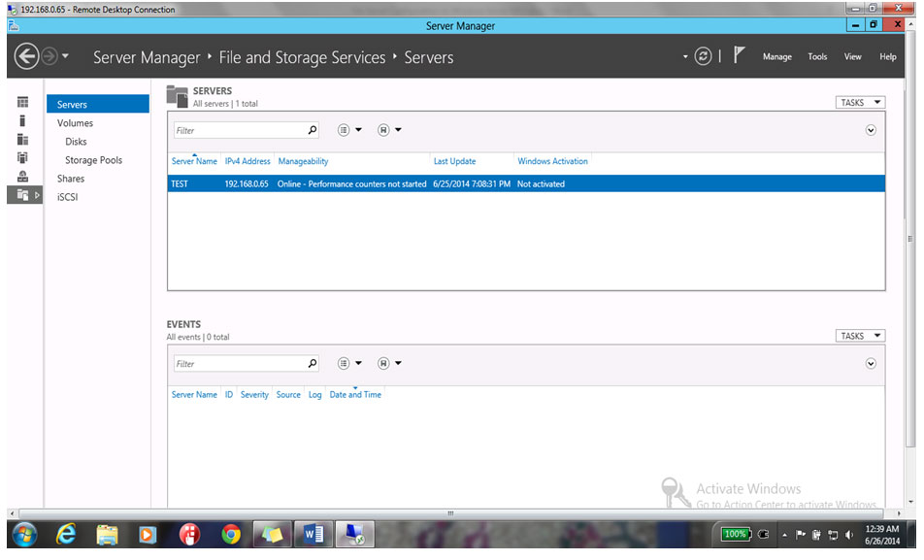
Task: Open the notifications flag in the header
Action: 739,56
